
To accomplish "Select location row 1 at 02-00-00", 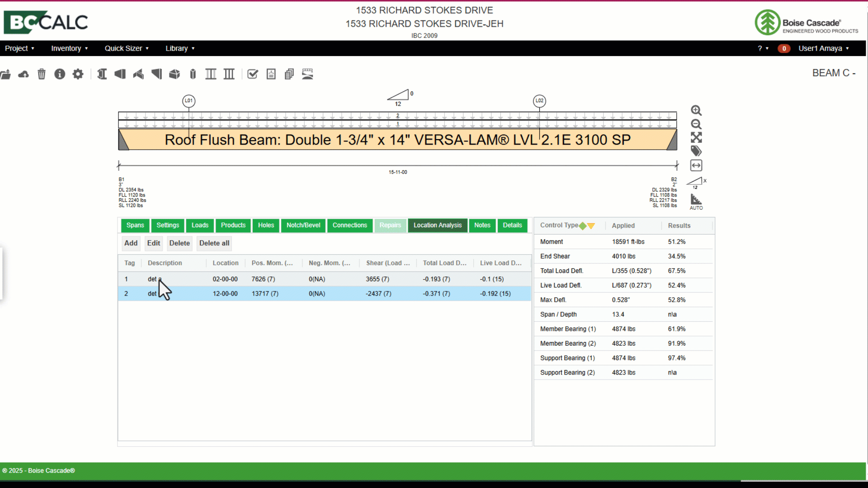I will pos(325,279).
